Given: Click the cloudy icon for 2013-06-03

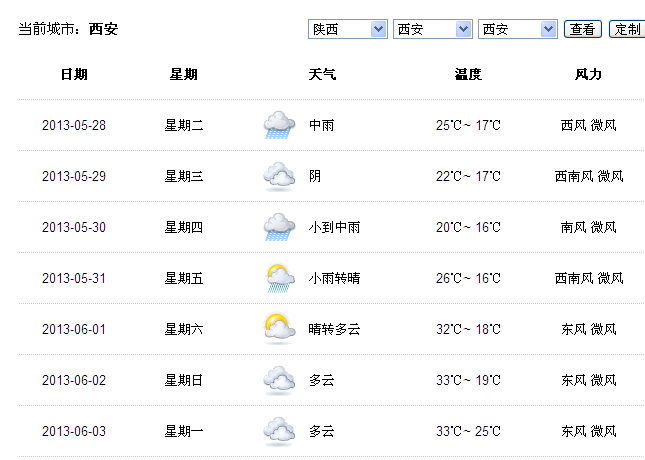Looking at the screenshot, I should pos(279,431).
